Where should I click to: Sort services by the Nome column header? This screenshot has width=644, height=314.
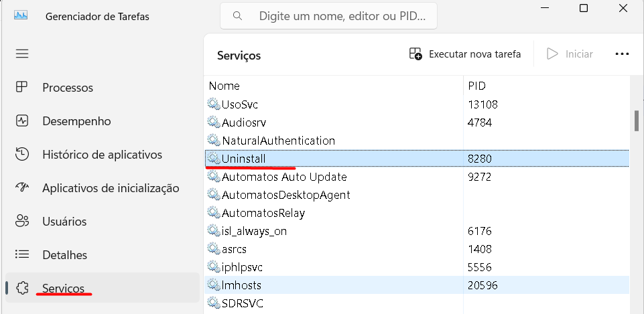point(224,86)
